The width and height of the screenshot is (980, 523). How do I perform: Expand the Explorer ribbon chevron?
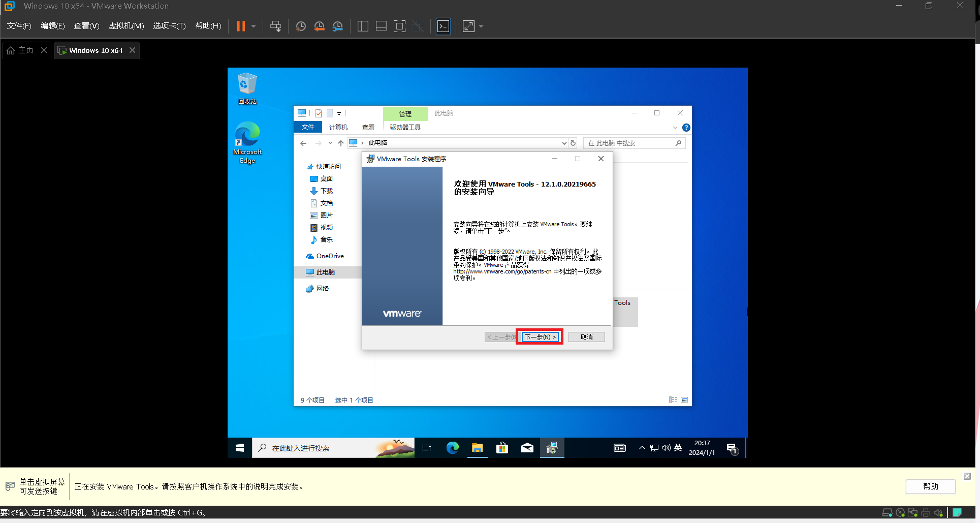[x=675, y=128]
